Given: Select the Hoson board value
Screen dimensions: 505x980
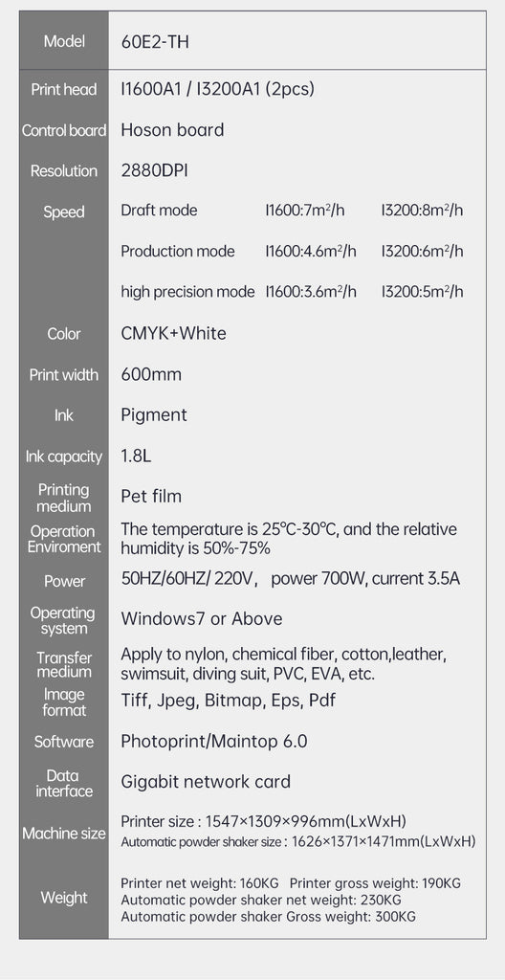Looking at the screenshot, I should click(172, 130).
